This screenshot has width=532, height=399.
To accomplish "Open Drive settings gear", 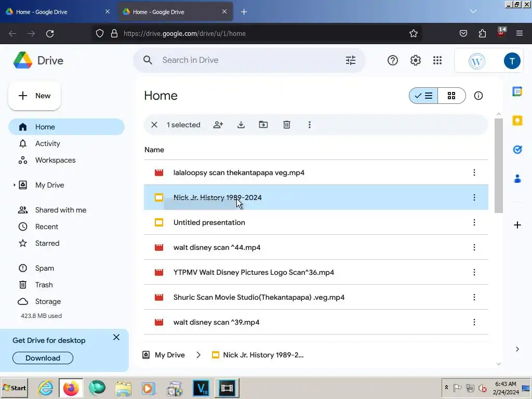I will pos(415,60).
